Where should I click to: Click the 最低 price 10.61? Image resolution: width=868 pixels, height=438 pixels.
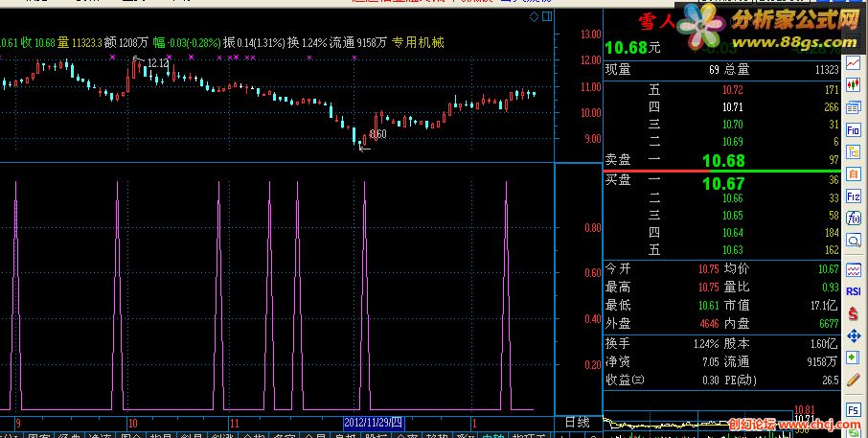pyautogui.click(x=709, y=306)
